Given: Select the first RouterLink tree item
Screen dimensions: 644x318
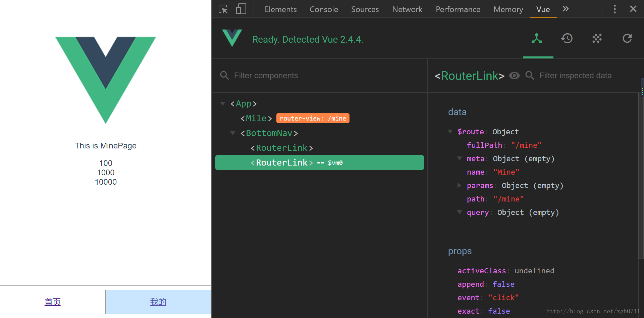Looking at the screenshot, I should click(282, 148).
